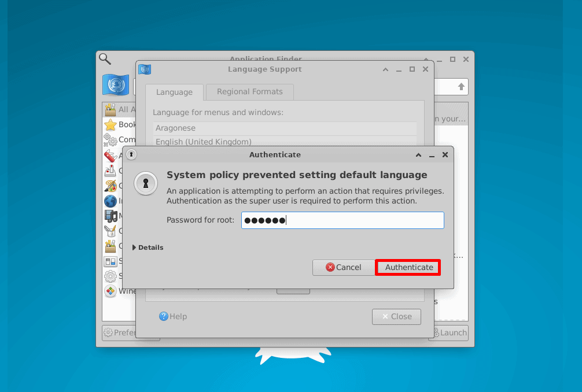
Task: Select the Bookmarks star category
Action: [x=110, y=125]
